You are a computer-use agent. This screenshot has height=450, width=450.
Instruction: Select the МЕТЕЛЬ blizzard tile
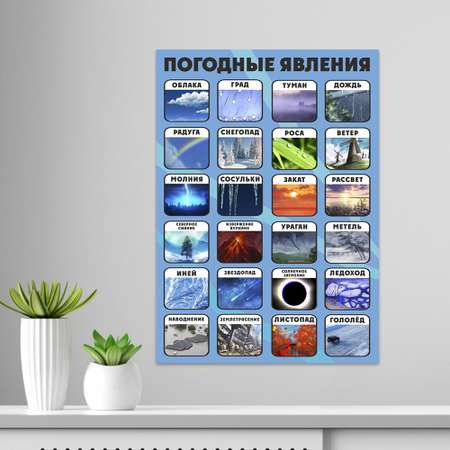(348, 242)
